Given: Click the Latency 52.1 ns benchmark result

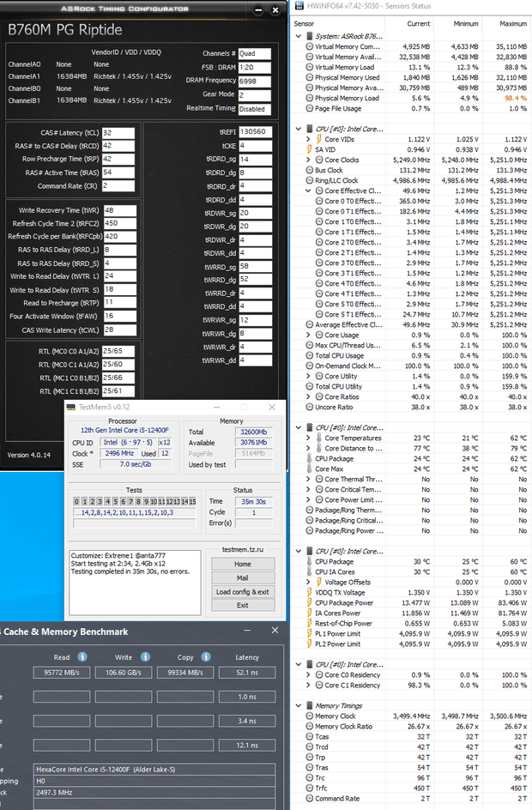Looking at the screenshot, I should click(247, 673).
